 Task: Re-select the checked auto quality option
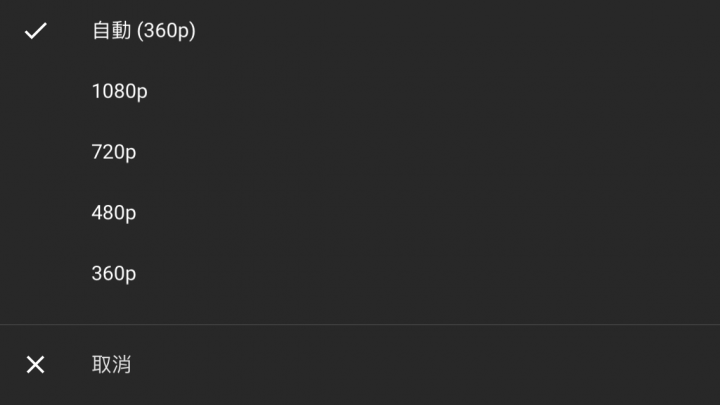pyautogui.click(x=360, y=31)
